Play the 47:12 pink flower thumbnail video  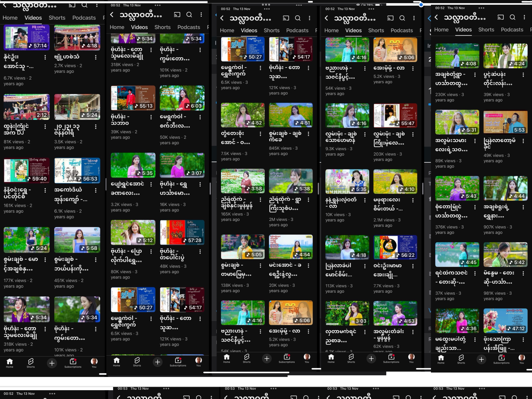pos(505,320)
